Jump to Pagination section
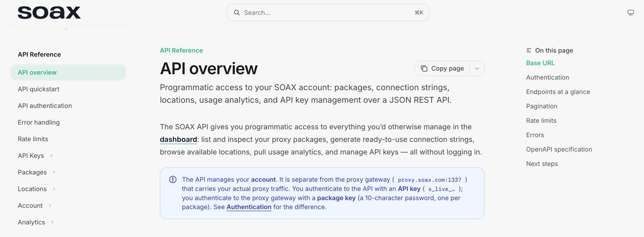This screenshot has width=644, height=237. click(x=542, y=106)
